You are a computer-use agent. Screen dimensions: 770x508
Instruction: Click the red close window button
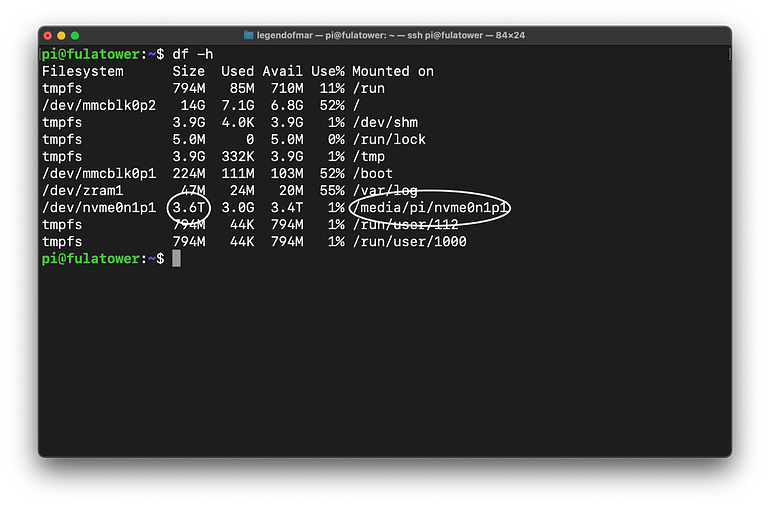coord(48,35)
